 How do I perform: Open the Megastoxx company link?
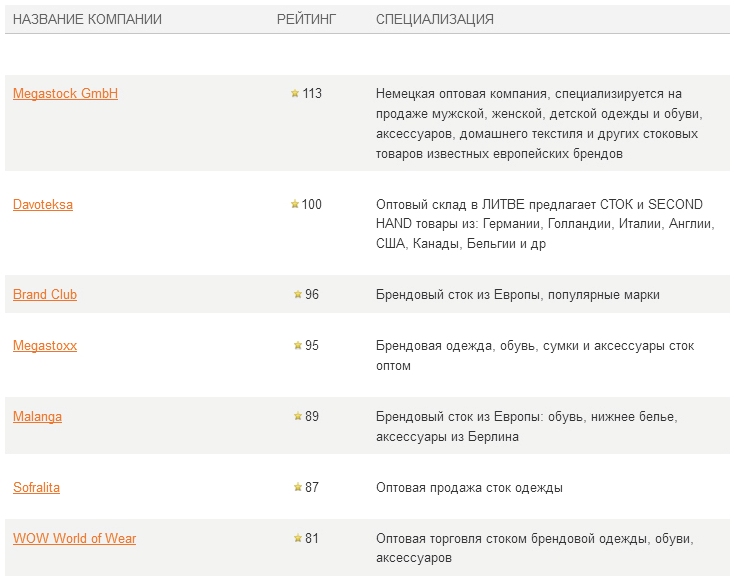45,345
